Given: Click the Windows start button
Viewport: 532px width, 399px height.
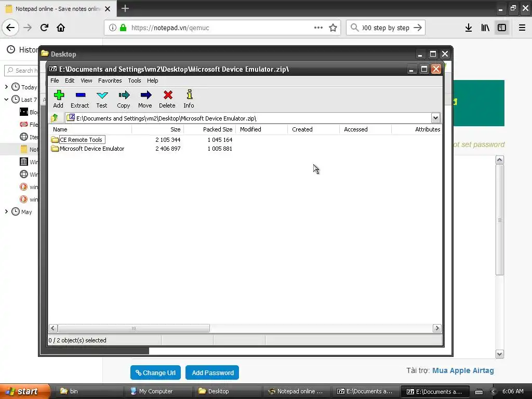Looking at the screenshot, I should click(x=25, y=391).
